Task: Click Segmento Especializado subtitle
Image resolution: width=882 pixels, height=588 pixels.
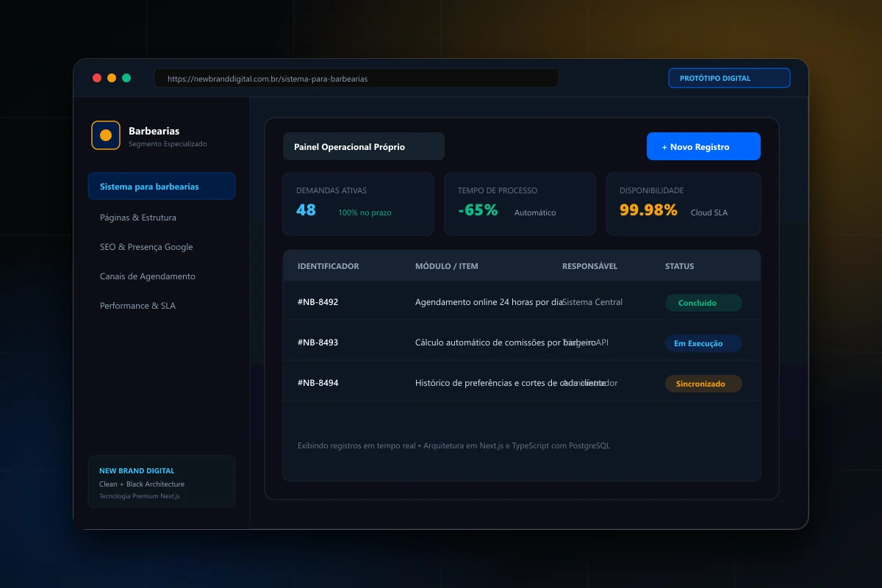Action: 168,144
